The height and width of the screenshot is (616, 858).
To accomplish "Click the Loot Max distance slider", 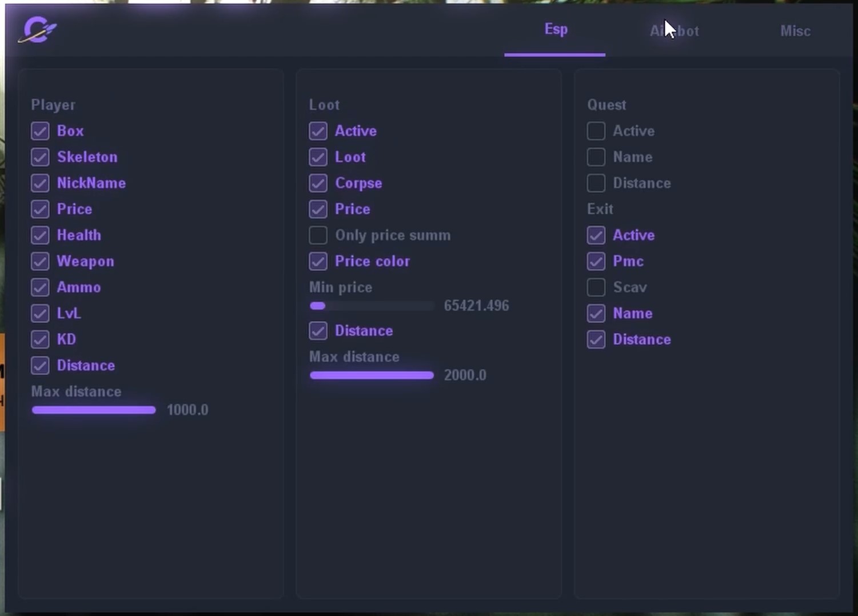I will 372,375.
